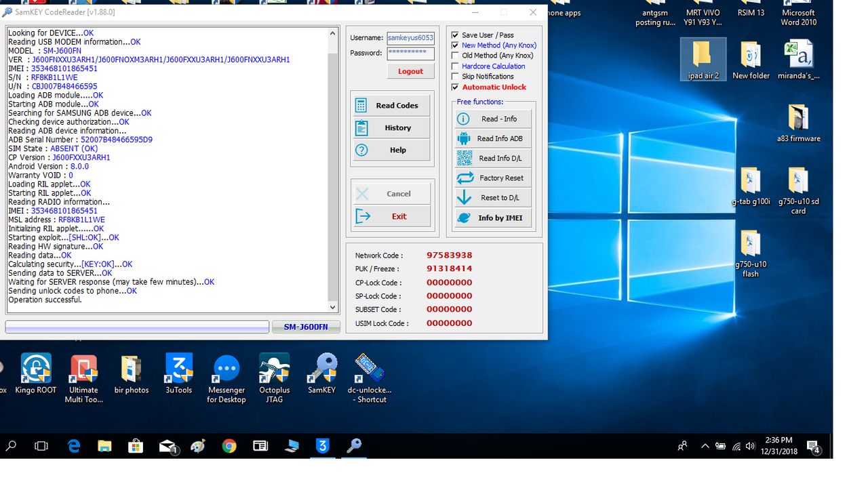868x488 pixels.
Task: Select Messenger for Desktop icon
Action: [x=226, y=379]
